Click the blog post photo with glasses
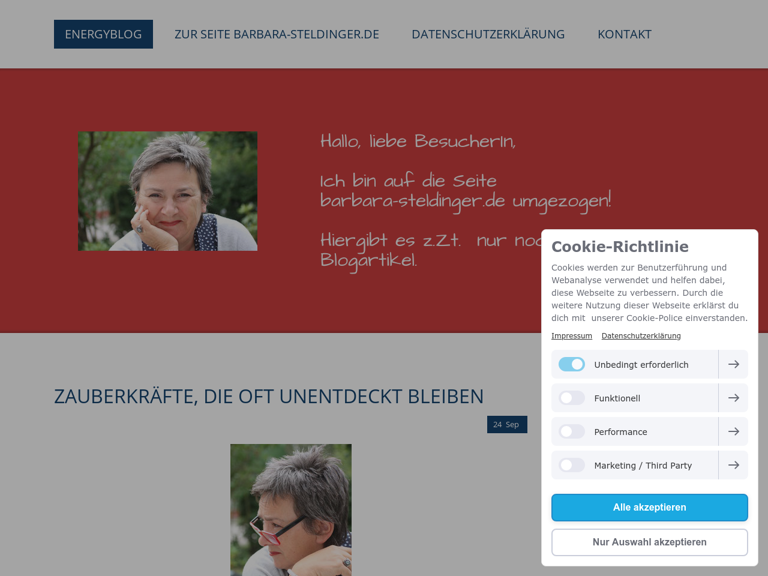 pyautogui.click(x=291, y=510)
